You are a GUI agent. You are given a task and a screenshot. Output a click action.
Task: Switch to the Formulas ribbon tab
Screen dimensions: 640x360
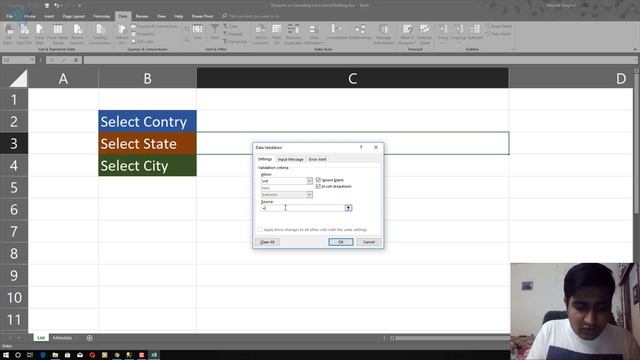(102, 16)
